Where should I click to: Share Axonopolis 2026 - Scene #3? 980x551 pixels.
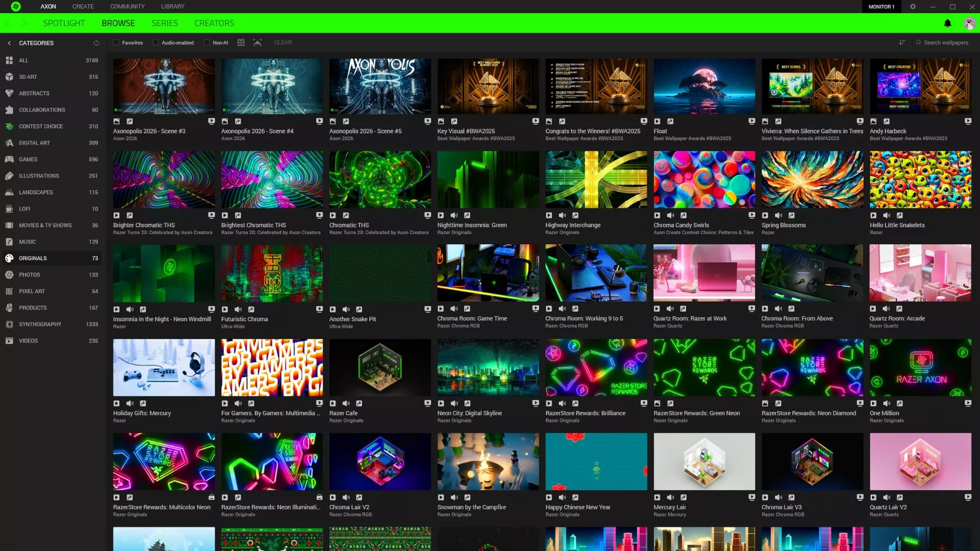[x=130, y=121]
